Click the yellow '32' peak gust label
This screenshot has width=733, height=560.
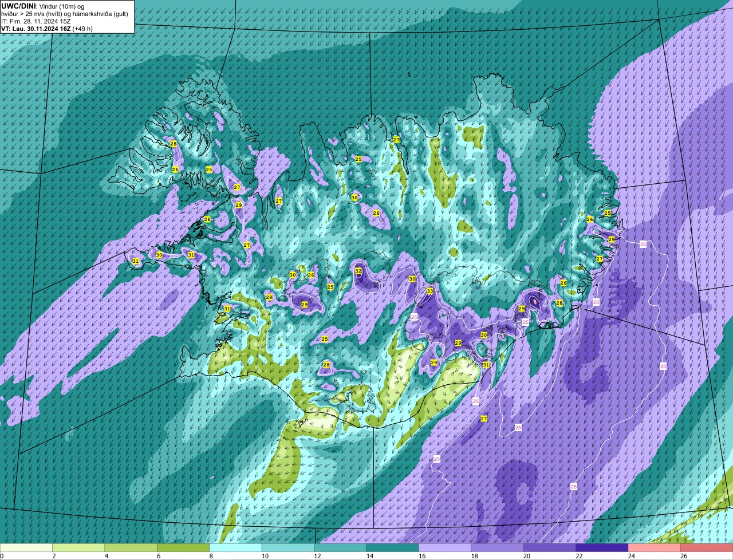[x=358, y=271]
